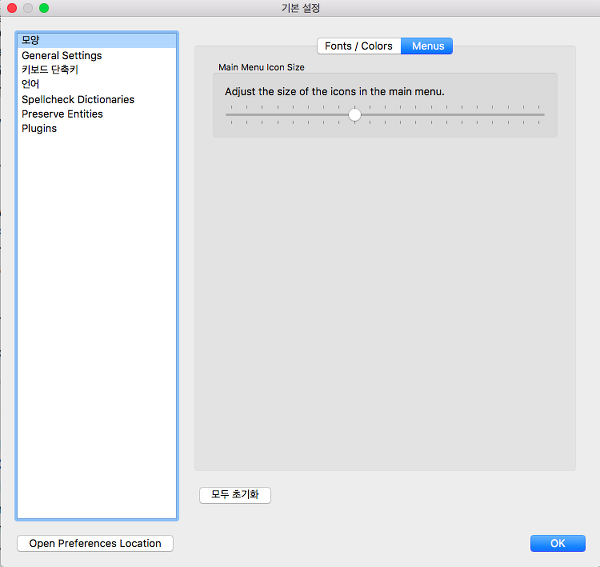This screenshot has width=600, height=567.
Task: Click the main menu icon size slider handle
Action: pos(355,115)
